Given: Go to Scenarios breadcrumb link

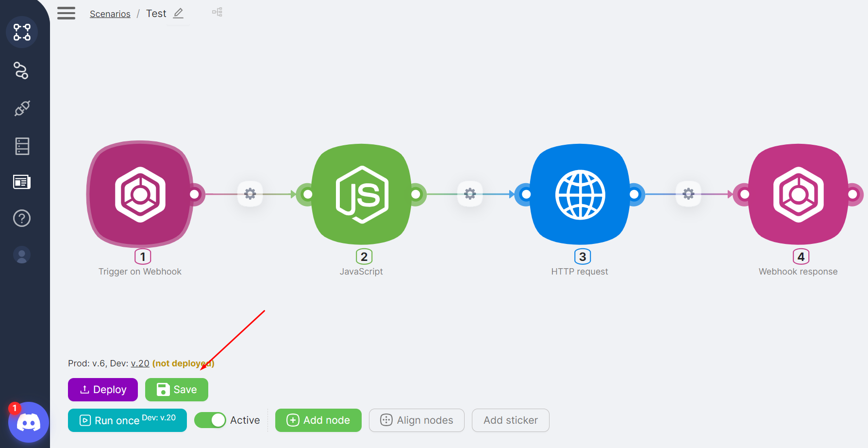Looking at the screenshot, I should [x=110, y=14].
